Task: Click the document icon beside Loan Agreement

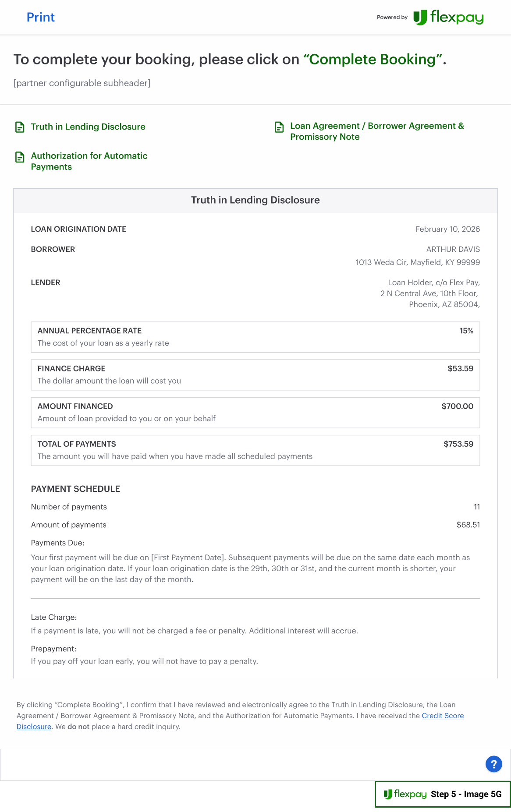Action: click(x=279, y=127)
